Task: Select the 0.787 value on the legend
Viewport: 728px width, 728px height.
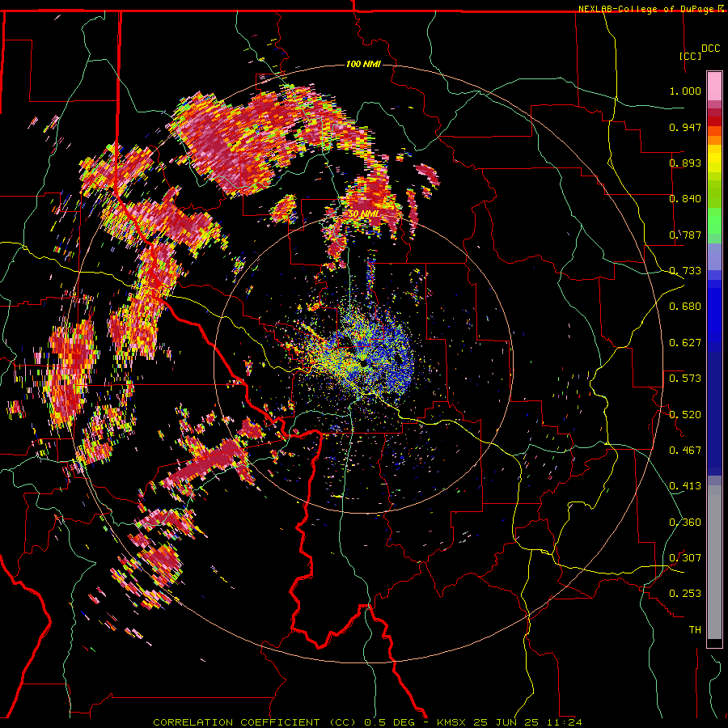Action: (x=685, y=235)
